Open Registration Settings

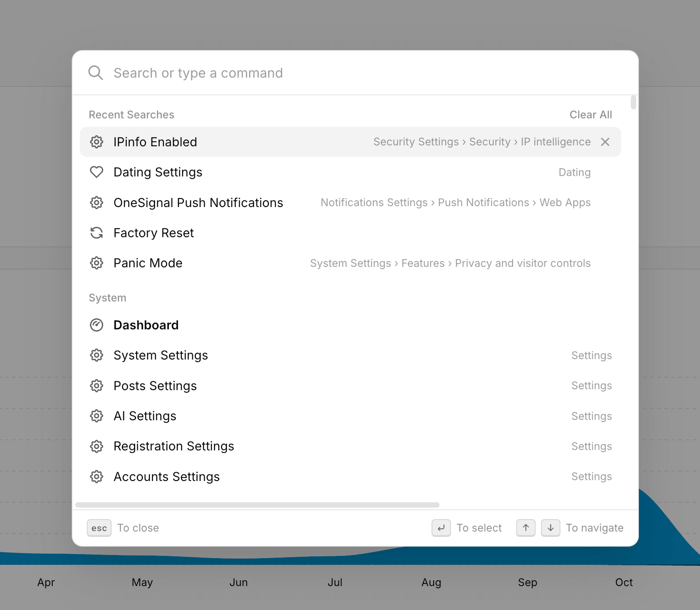point(350,446)
